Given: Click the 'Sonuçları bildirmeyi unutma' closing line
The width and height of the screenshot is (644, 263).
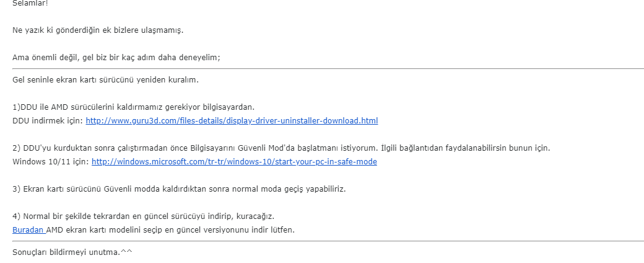Looking at the screenshot, I should point(65,252).
